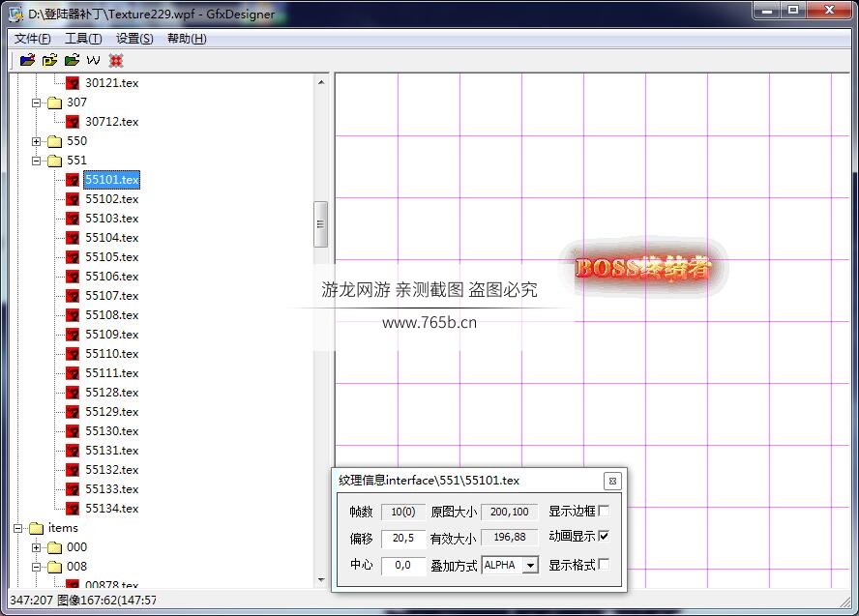Select 55107.tex in the tree
The width and height of the screenshot is (859, 616).
point(112,296)
